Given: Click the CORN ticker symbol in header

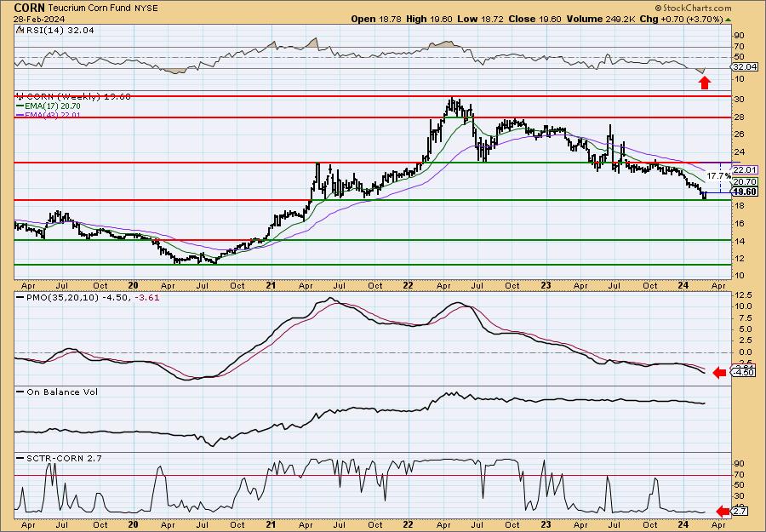Looking at the screenshot, I should coord(30,8).
